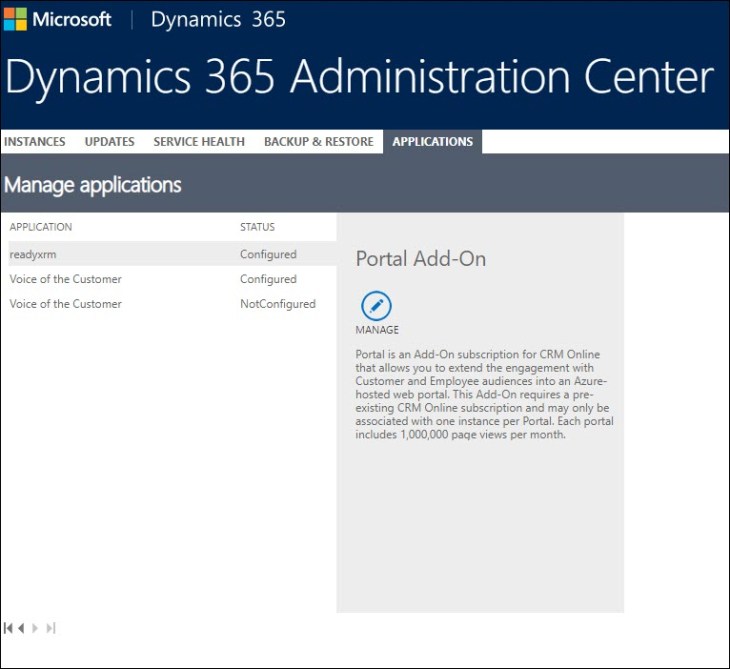
Task: Switch to BACKUP & RESTORE tab
Action: [318, 142]
